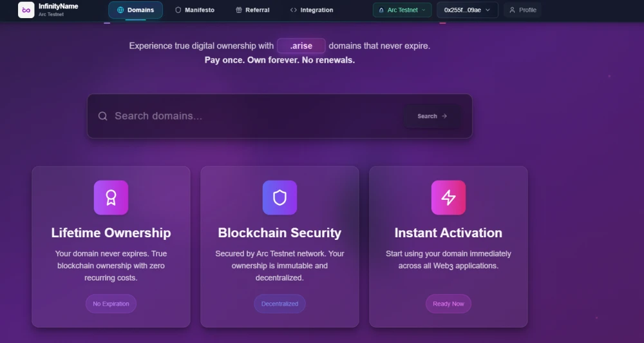Image resolution: width=644 pixels, height=343 pixels.
Task: Open the 0x255f...09ae wallet address dropdown
Action: 467,10
